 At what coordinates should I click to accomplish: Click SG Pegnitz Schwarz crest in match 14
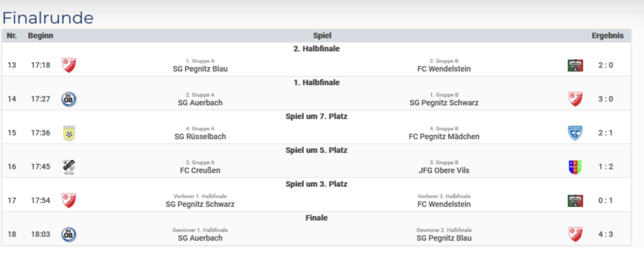tap(575, 99)
